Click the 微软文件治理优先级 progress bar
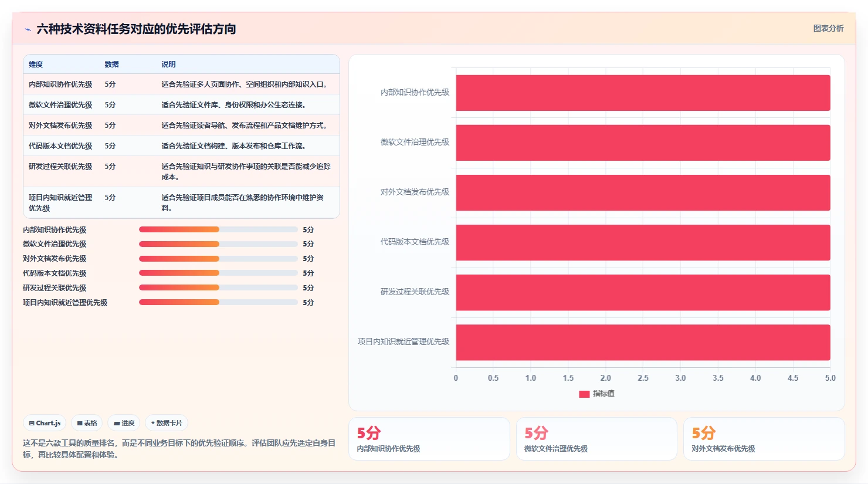The width and height of the screenshot is (868, 484). click(218, 243)
